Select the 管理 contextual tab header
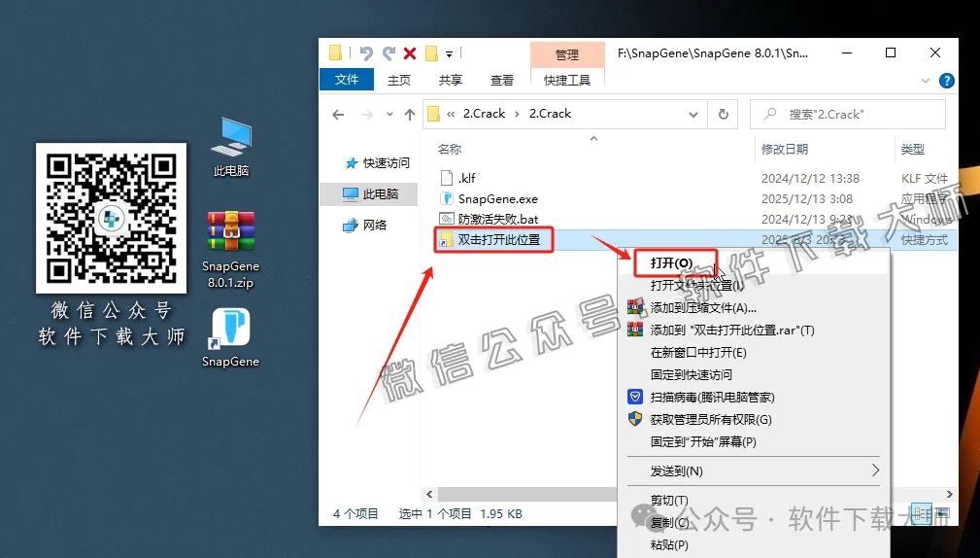This screenshot has width=980, height=558. tap(567, 55)
